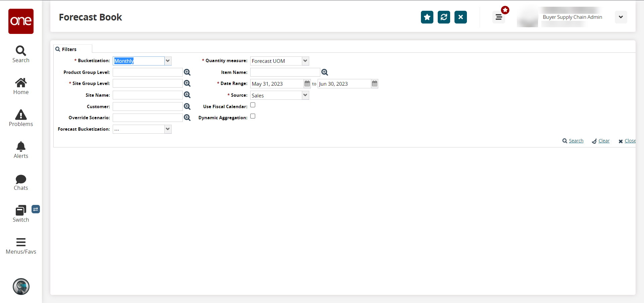Click the Monthly bucketization text box
644x303 pixels.
tap(139, 61)
